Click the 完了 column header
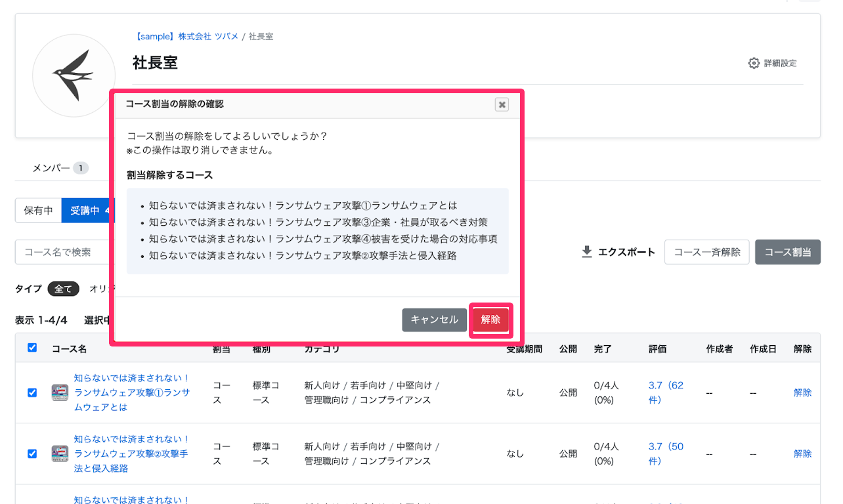The height and width of the screenshot is (504, 843). pos(602,349)
